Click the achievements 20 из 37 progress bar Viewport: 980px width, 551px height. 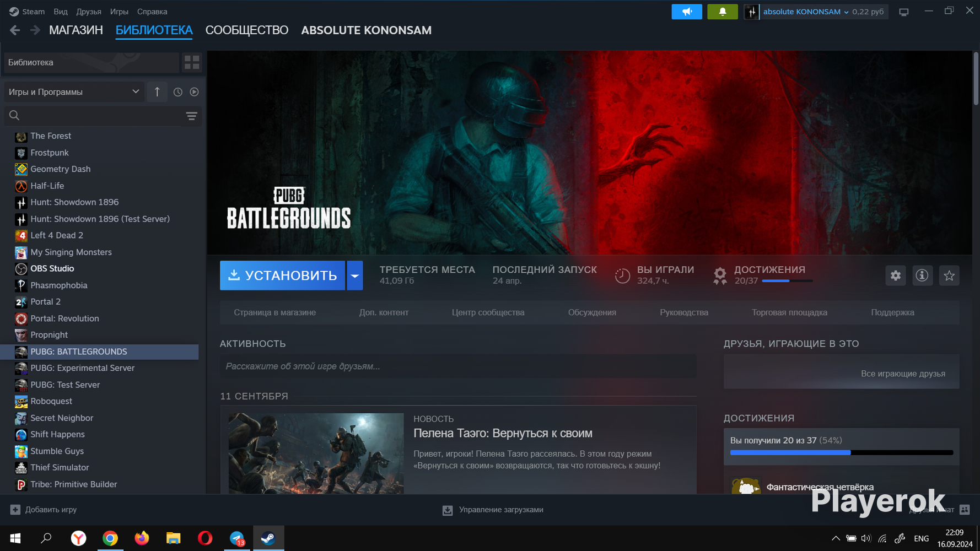842,452
